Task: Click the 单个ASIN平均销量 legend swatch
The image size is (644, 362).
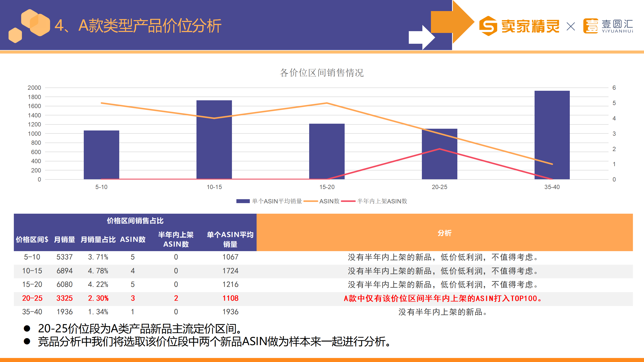Action: [x=243, y=201]
